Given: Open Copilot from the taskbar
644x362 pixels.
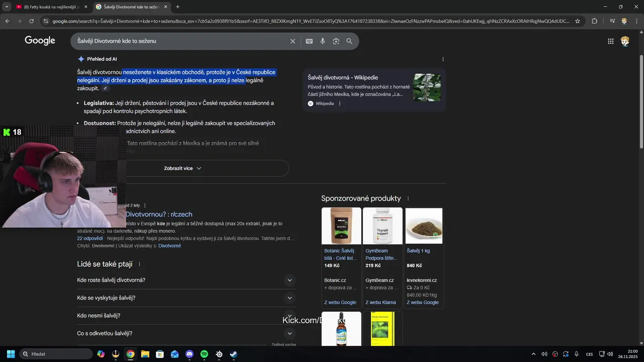Looking at the screenshot, I should [x=101, y=354].
